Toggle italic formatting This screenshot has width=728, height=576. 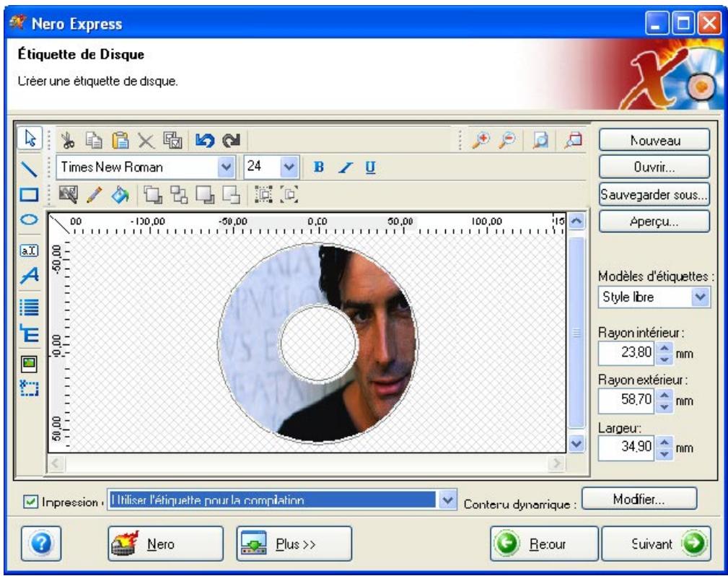tap(344, 167)
